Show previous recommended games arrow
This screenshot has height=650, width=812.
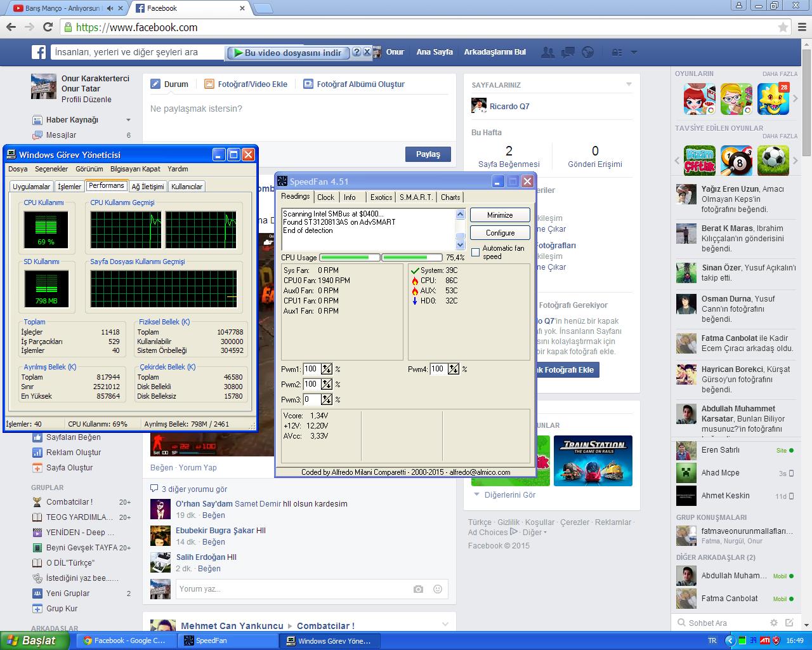[678, 161]
